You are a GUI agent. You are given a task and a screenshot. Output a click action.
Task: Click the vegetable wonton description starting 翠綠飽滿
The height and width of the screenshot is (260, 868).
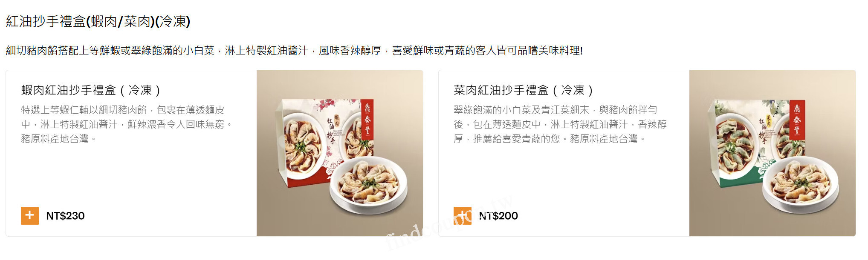pos(560,124)
